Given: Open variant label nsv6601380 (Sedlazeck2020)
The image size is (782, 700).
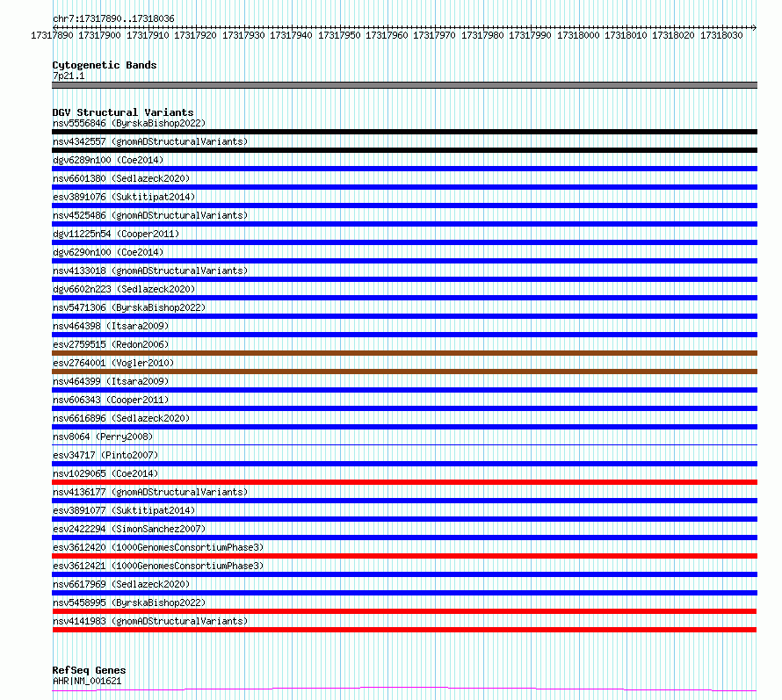Looking at the screenshot, I should pyautogui.click(x=121, y=178).
